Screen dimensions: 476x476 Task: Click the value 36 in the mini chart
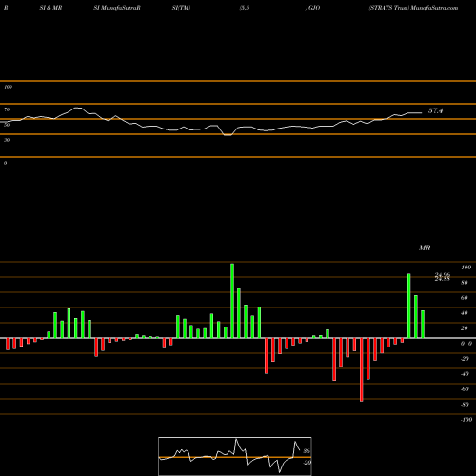pos(307,451)
